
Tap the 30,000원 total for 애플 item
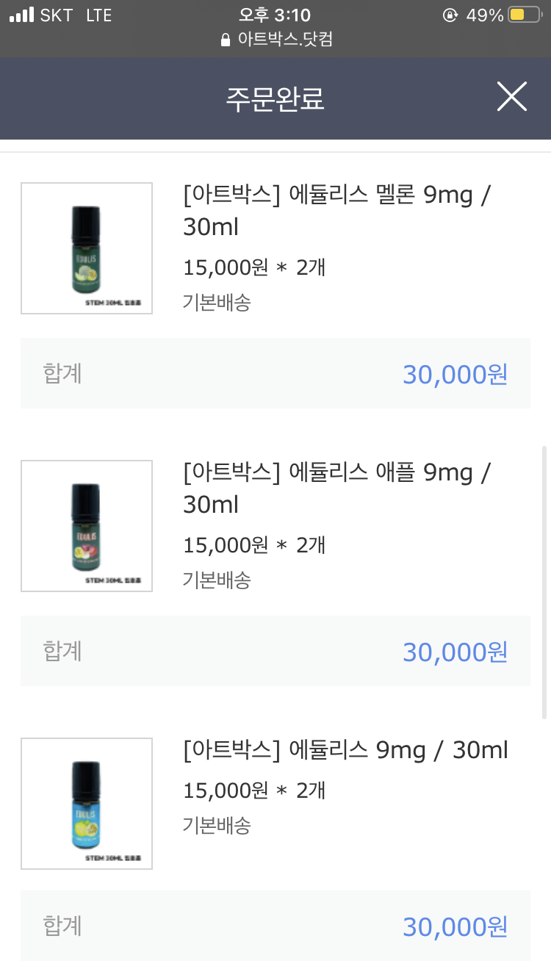click(x=455, y=652)
